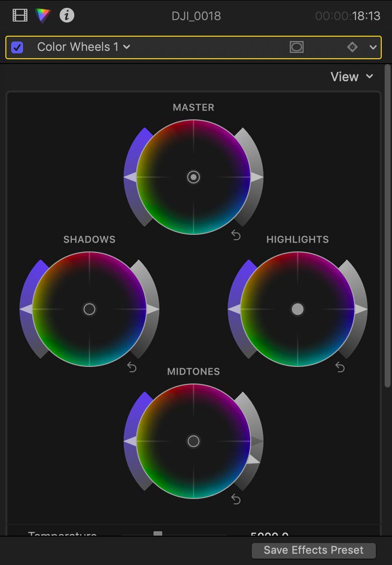392x565 pixels.
Task: Click the Shadows color wheel center puck
Action: (x=89, y=309)
